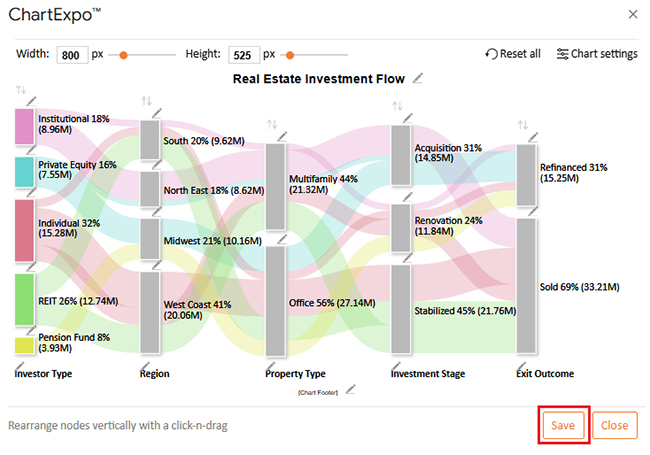Click the pencil icon next to Chart Footer
The width and height of the screenshot is (650, 455).
tap(349, 390)
